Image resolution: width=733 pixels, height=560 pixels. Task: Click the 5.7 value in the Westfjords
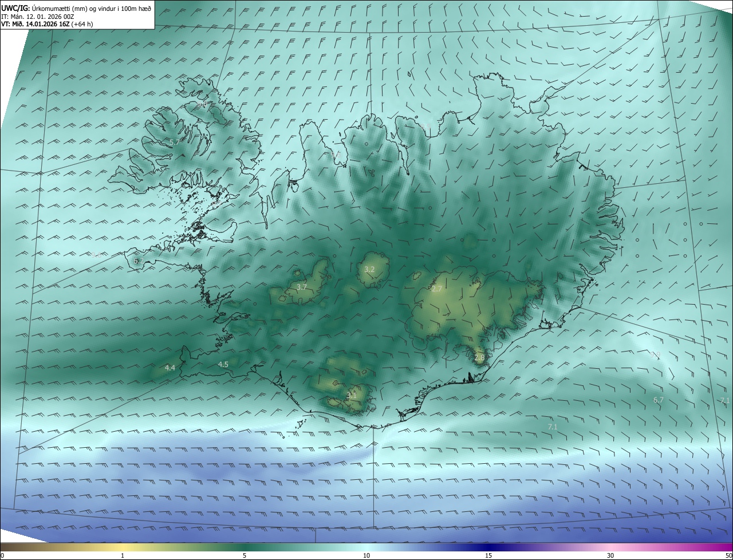[174, 142]
